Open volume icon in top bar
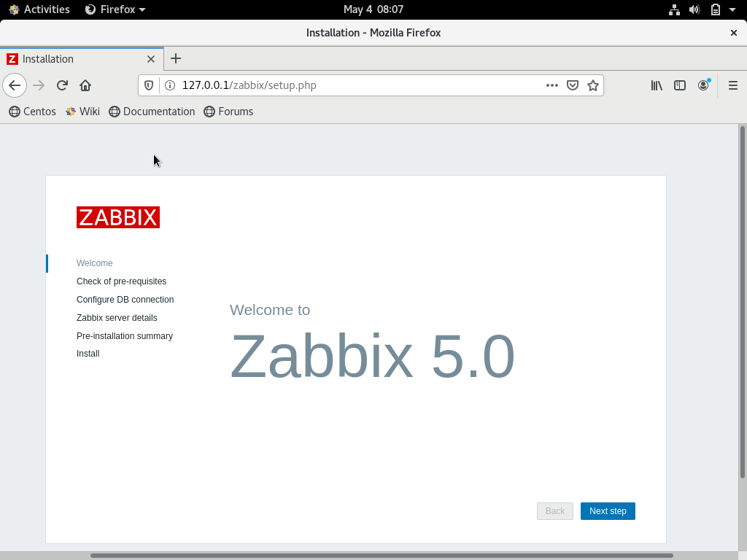 click(694, 9)
